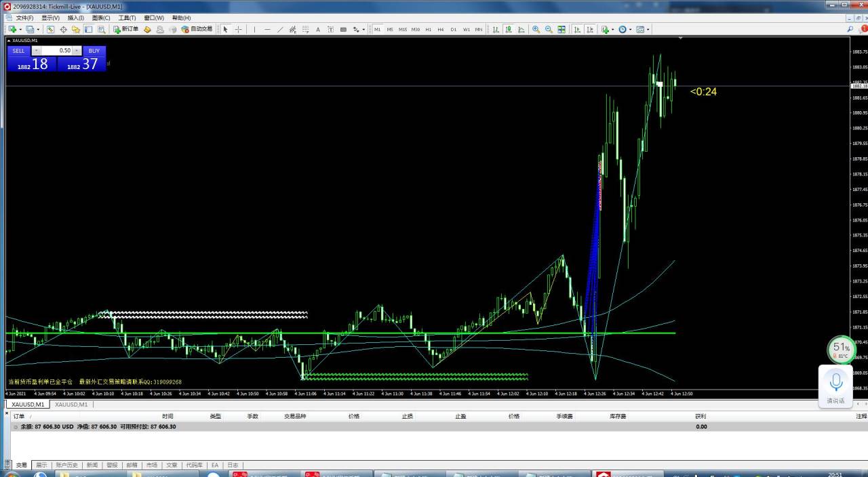This screenshot has width=868, height=477.
Task: Select the Fibonacci Retracement tool
Action: pyautogui.click(x=305, y=29)
